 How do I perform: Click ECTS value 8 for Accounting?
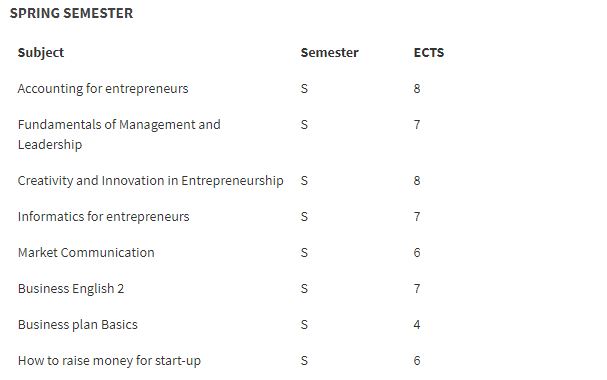pyautogui.click(x=417, y=89)
